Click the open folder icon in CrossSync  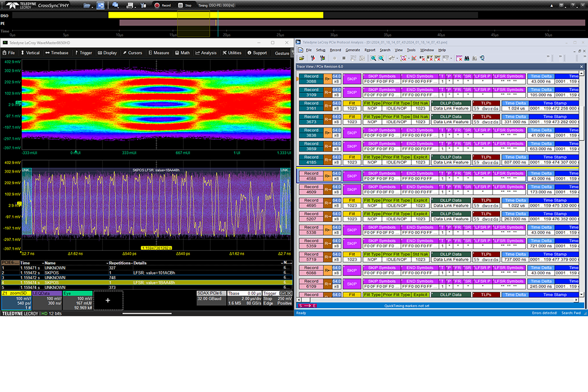coord(87,5)
